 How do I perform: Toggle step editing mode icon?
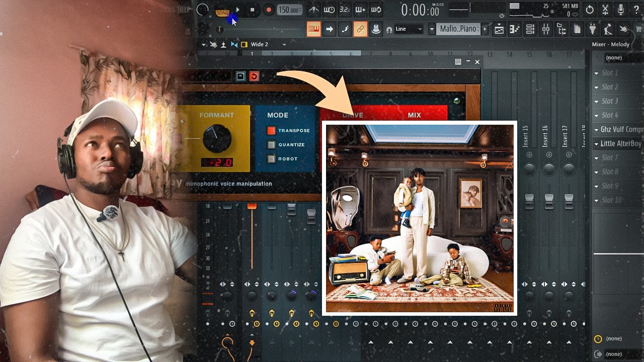tap(345, 29)
